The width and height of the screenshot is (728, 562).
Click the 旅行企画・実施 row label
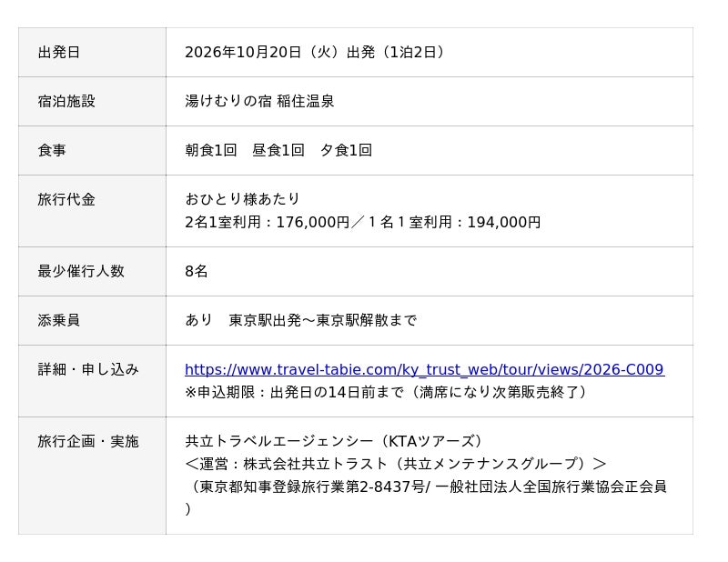tap(88, 441)
